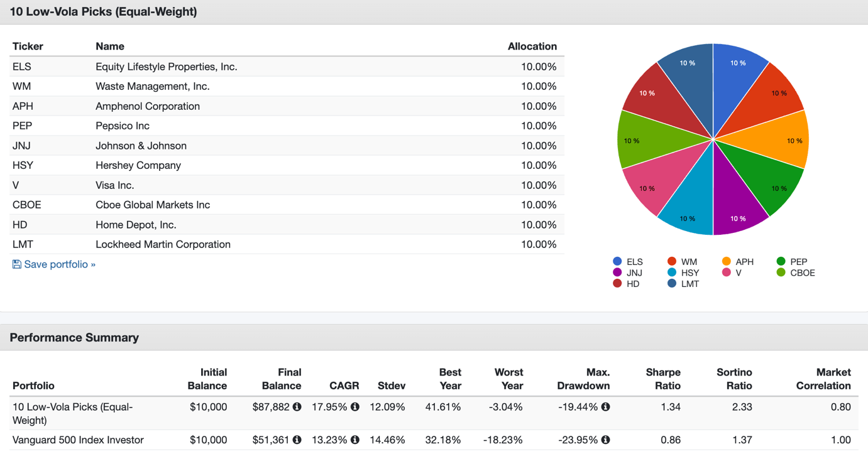This screenshot has width=868, height=459.
Task: Select the red WM legend dot
Action: (x=672, y=261)
